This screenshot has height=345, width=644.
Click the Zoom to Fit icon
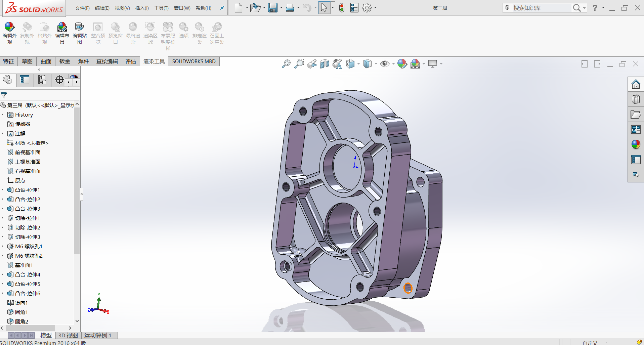286,64
